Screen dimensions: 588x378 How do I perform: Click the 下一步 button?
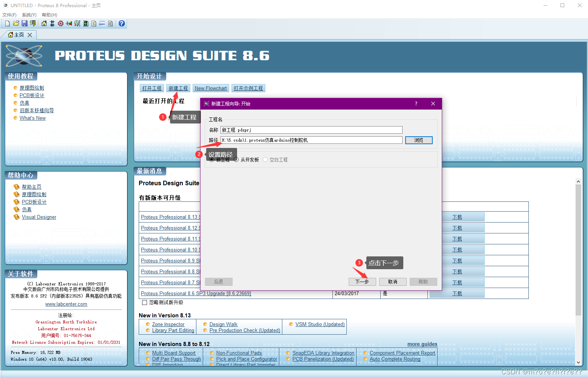point(362,282)
